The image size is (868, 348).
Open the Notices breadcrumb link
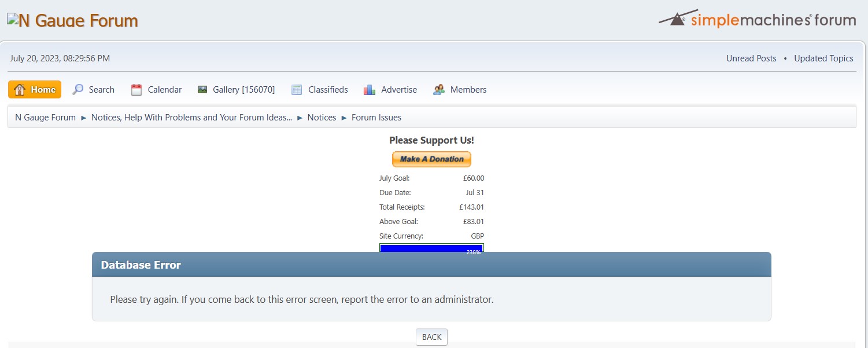322,118
